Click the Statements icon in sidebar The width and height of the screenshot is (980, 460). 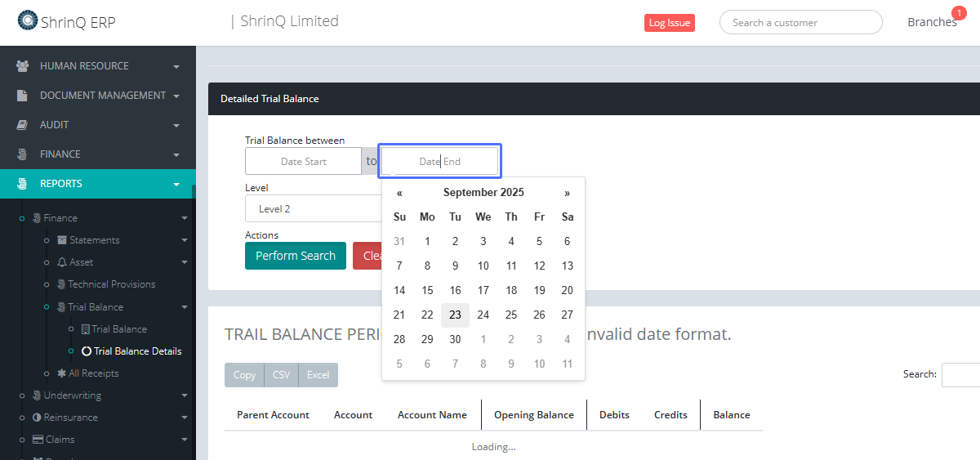coord(62,240)
